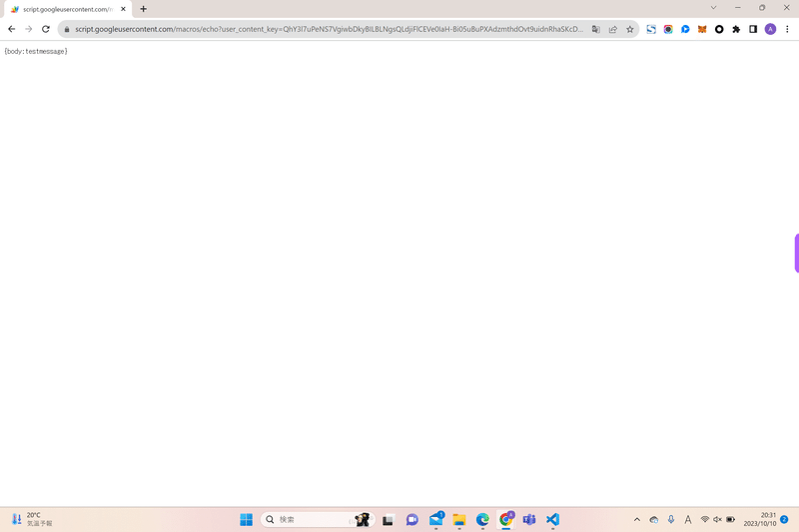Open the Mail app on taskbar
This screenshot has height=532, width=799.
tap(436, 519)
